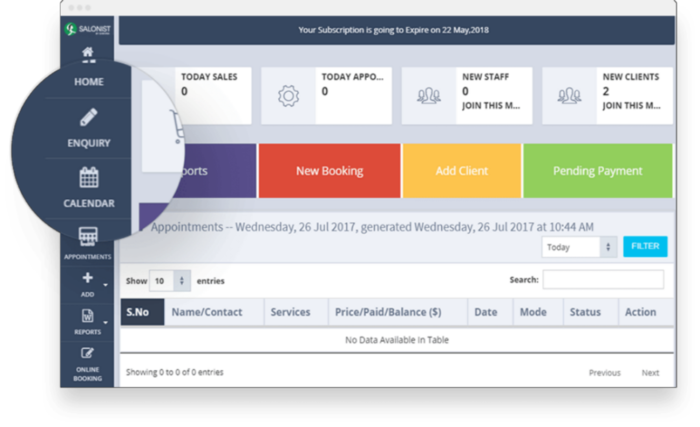The width and height of the screenshot is (700, 427).
Task: Expand the Reports sidebar menu
Action: coord(87,320)
